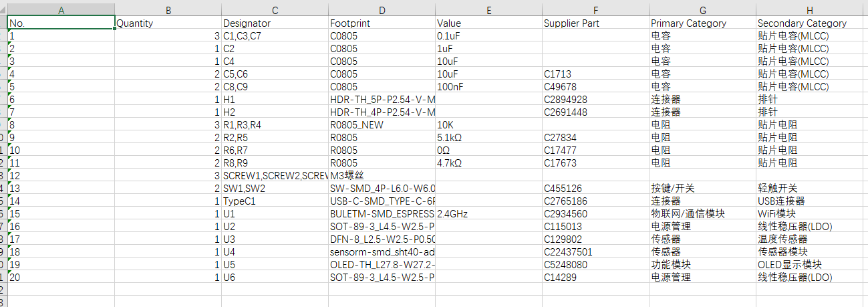Viewport: 868px width, 307px height.
Task: Click the Footprint header cell
Action: (382, 23)
